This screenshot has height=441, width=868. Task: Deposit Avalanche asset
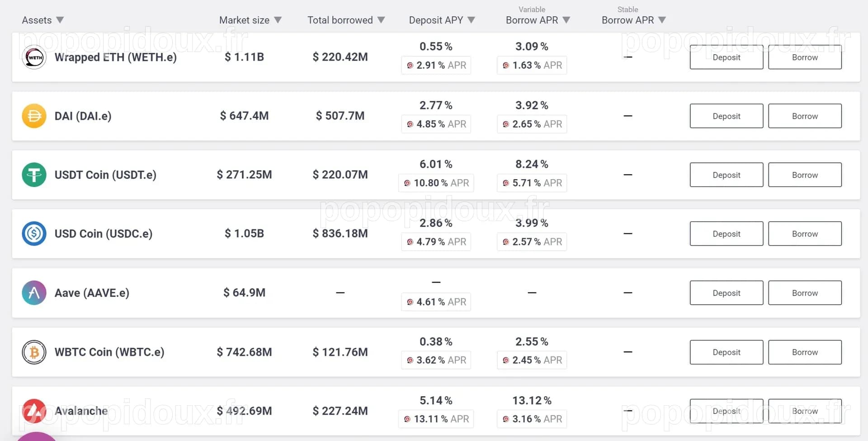pyautogui.click(x=726, y=411)
